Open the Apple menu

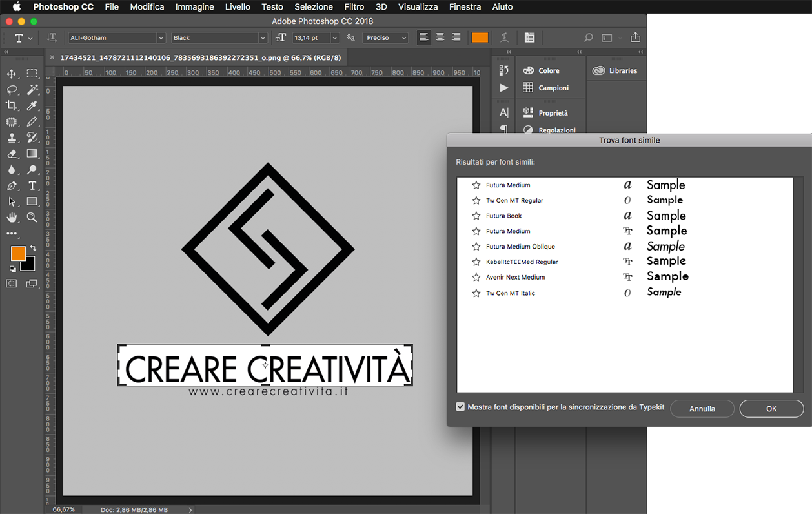(17, 7)
